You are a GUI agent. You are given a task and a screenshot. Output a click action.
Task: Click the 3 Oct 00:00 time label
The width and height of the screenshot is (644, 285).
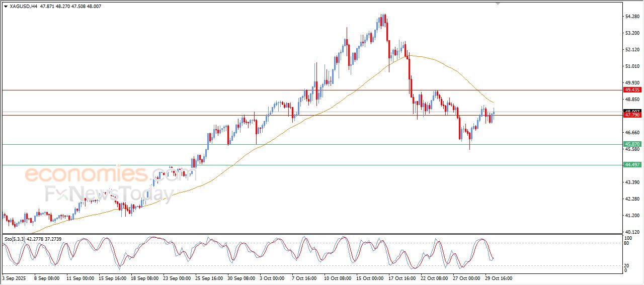(x=273, y=278)
